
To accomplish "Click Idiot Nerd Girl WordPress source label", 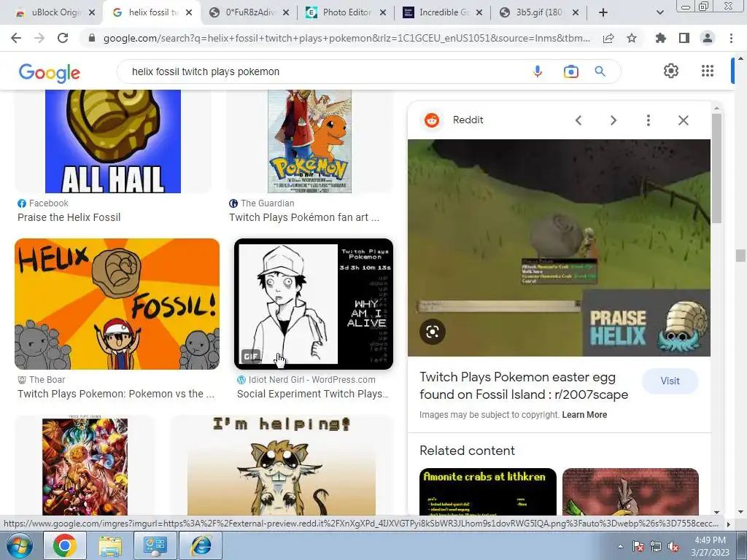I will [306, 380].
